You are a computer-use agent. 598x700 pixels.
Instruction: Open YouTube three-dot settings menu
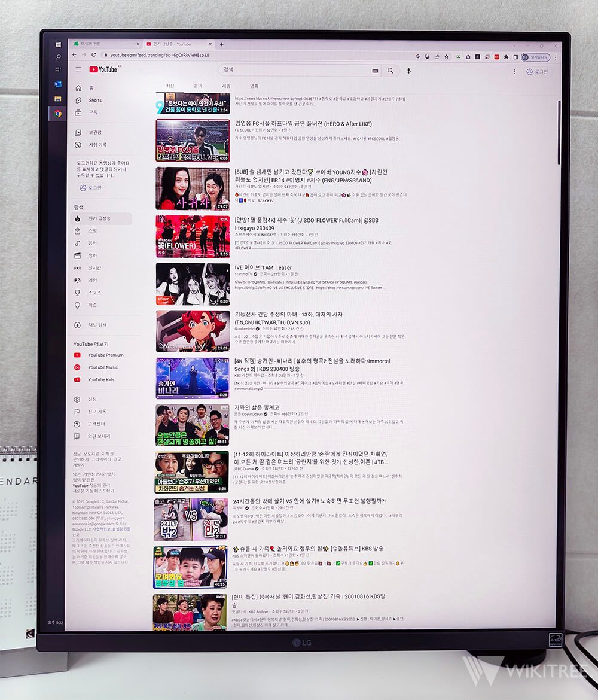coord(514,71)
